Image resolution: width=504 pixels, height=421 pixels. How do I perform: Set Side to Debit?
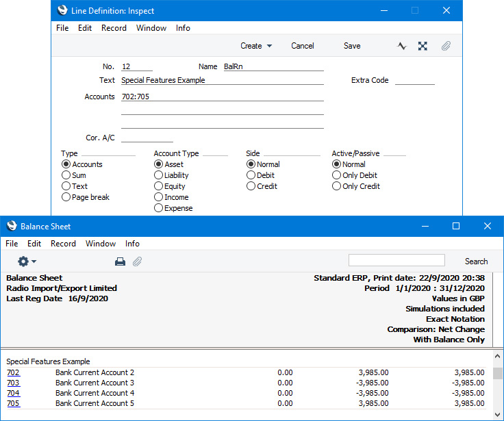pos(251,175)
